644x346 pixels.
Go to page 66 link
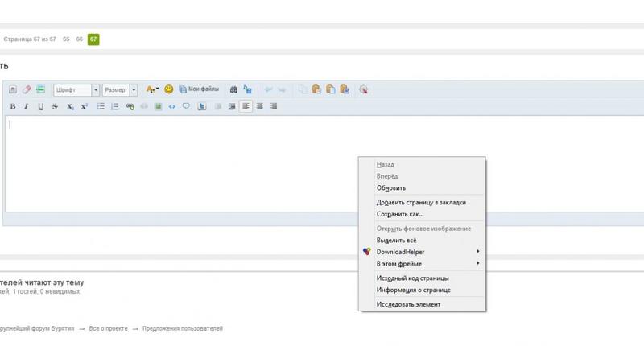pyautogui.click(x=80, y=39)
